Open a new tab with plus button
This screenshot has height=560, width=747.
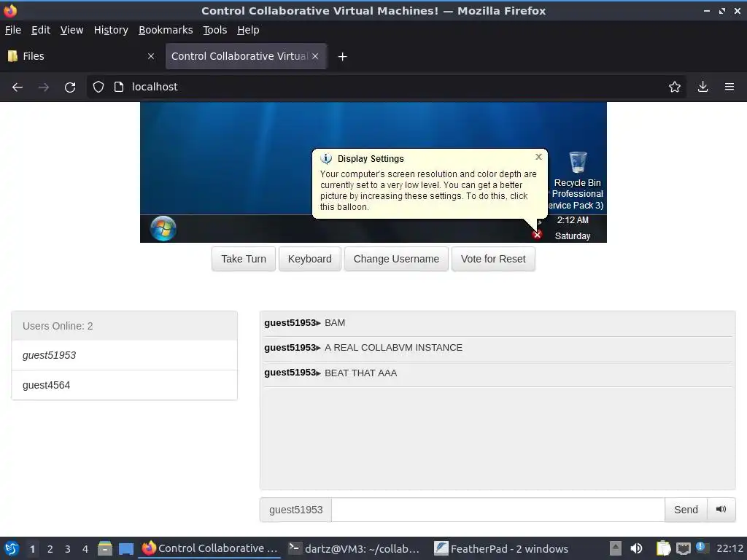tap(342, 57)
